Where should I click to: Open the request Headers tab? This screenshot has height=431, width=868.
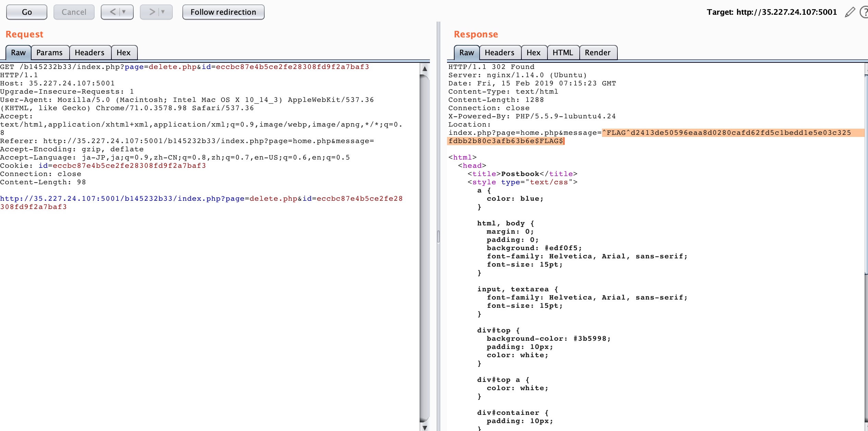pos(89,53)
